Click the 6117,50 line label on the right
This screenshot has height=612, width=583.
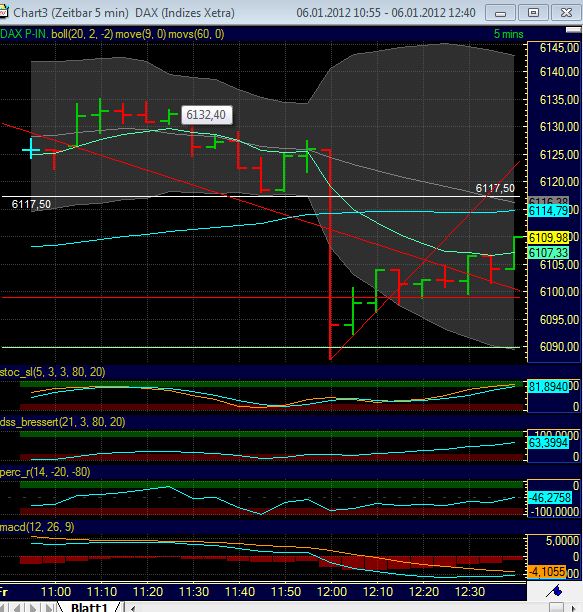tap(495, 189)
